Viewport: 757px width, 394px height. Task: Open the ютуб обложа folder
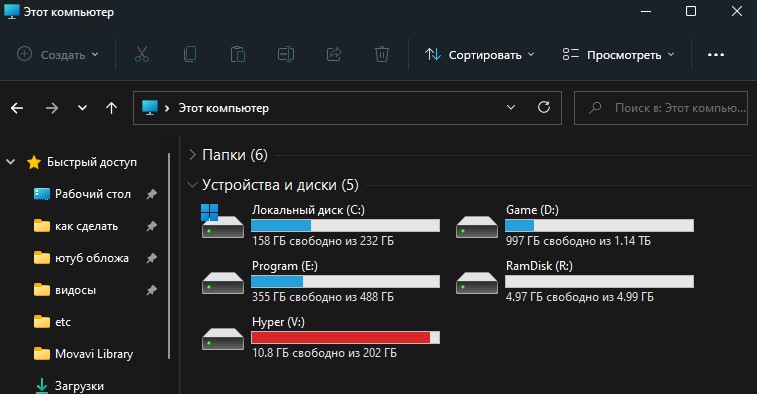[92, 258]
